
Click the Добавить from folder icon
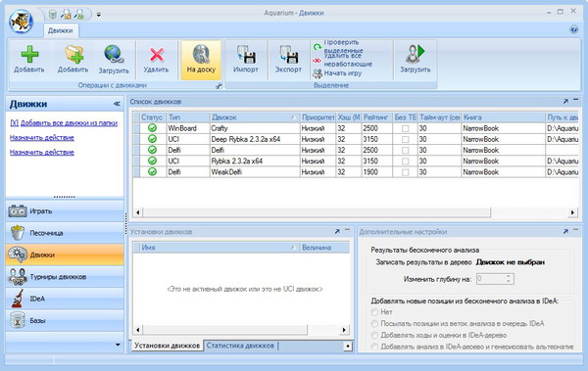coord(73,55)
